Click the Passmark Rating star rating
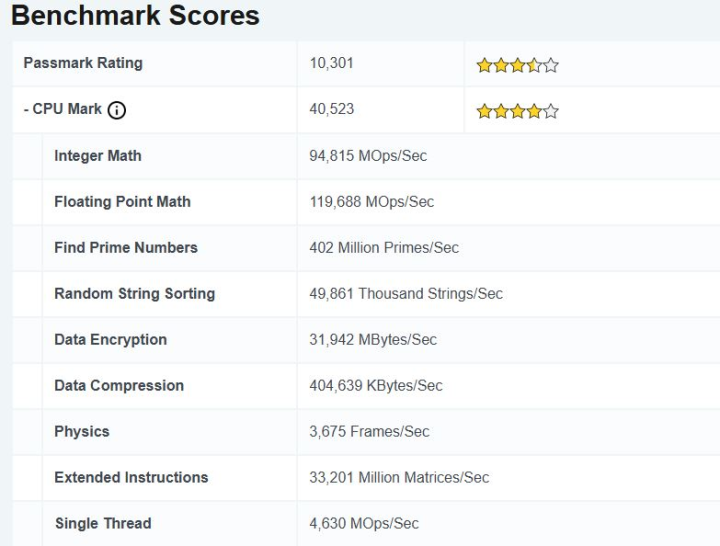Image resolution: width=720 pixels, height=546 pixels. [517, 65]
